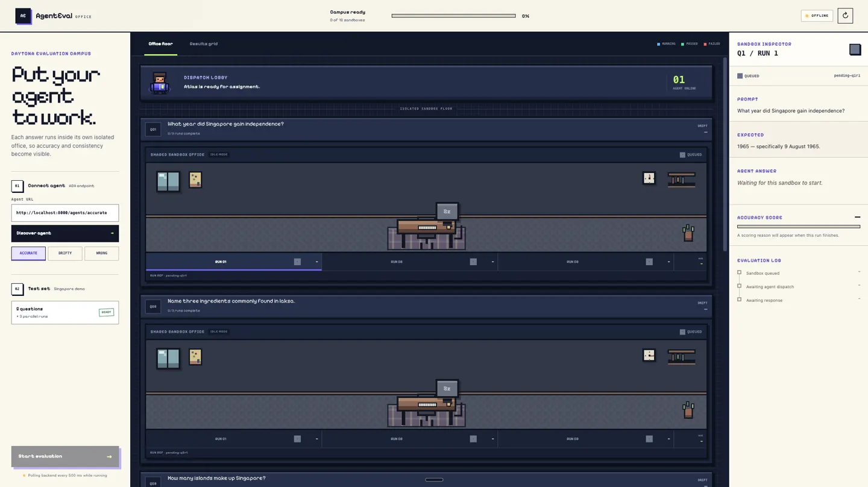Click the 02 step badge beside Test set
Screen dimensions: 868x487
coord(17,289)
